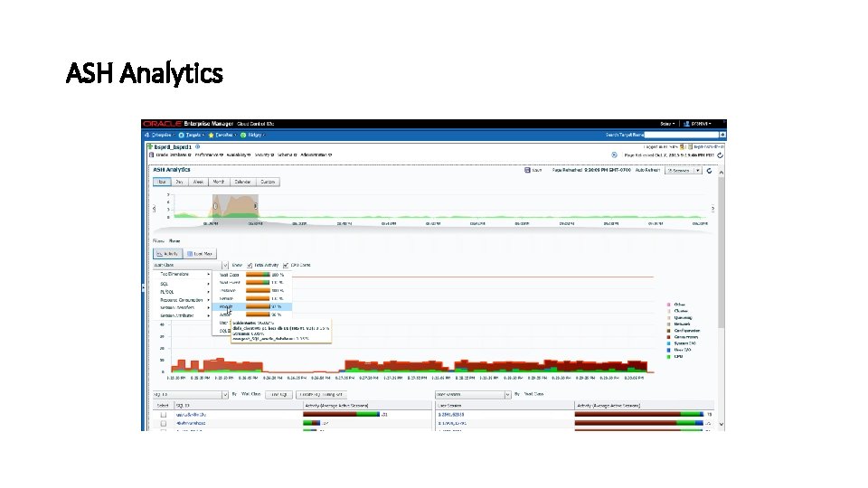Select the Week time range tab

pyautogui.click(x=198, y=182)
